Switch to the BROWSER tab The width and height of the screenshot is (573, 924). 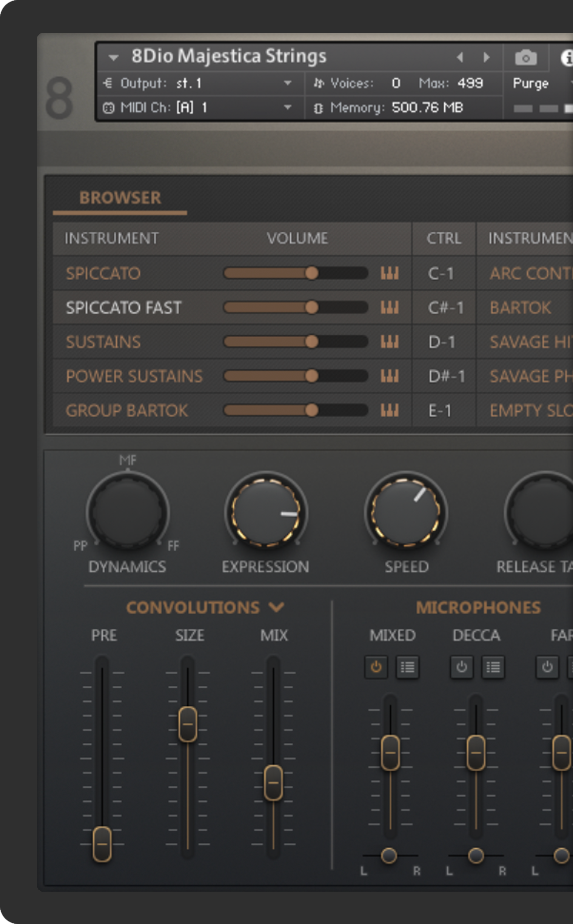click(x=120, y=197)
